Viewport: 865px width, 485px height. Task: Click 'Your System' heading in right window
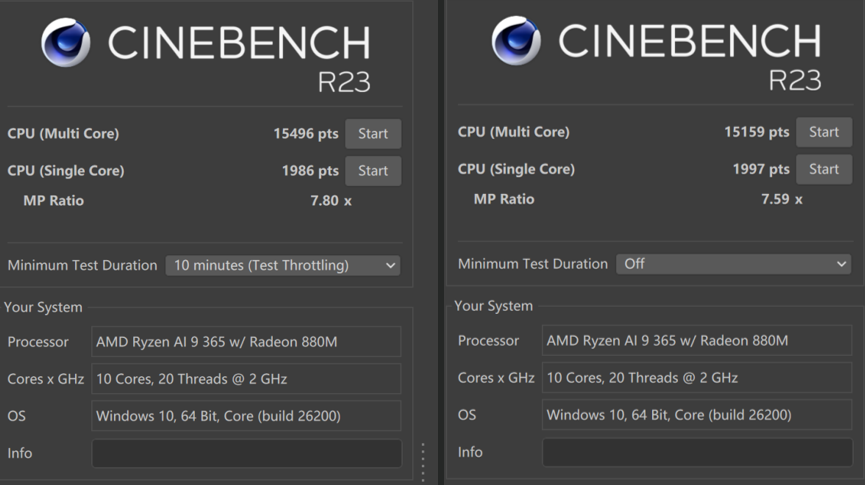point(494,306)
